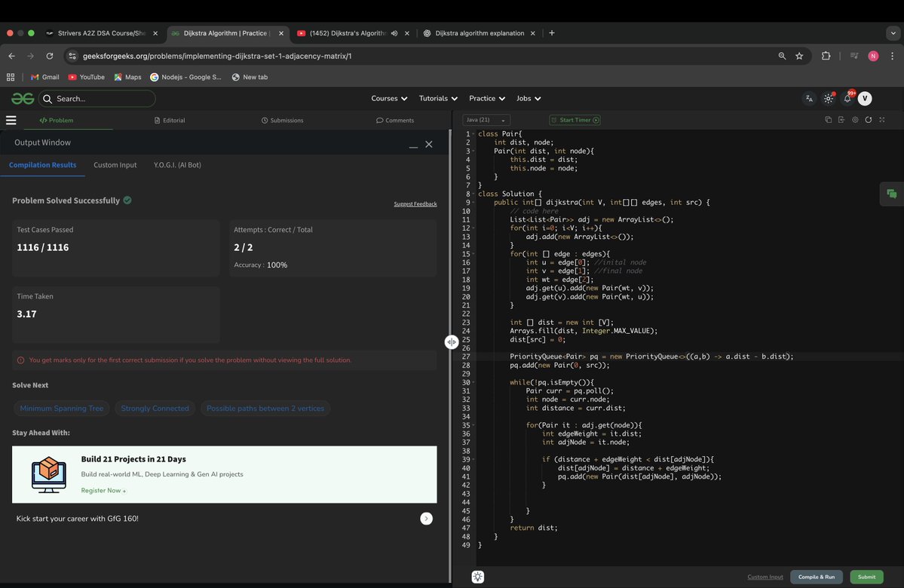Open Possible paths between 2 vertices

pyautogui.click(x=265, y=408)
